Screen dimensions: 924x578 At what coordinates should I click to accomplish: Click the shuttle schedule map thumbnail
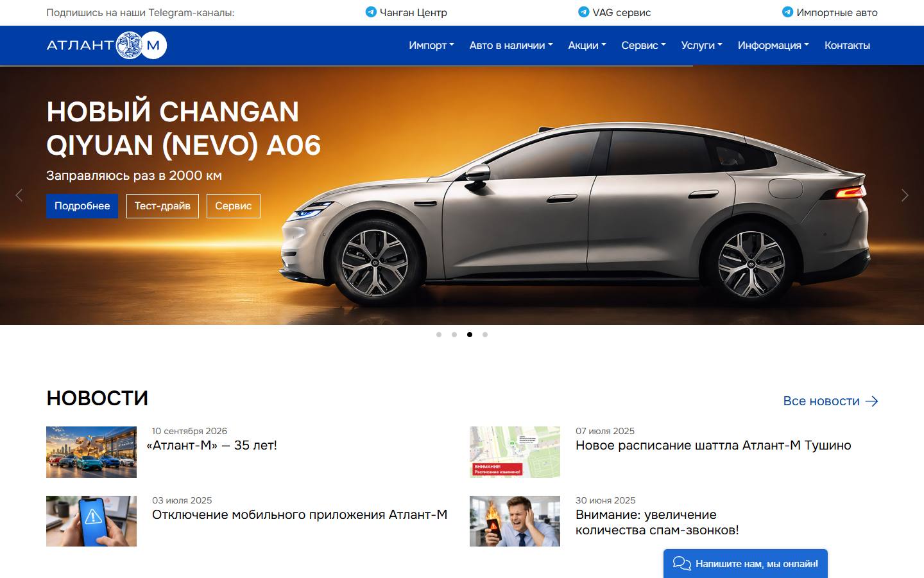pyautogui.click(x=515, y=452)
